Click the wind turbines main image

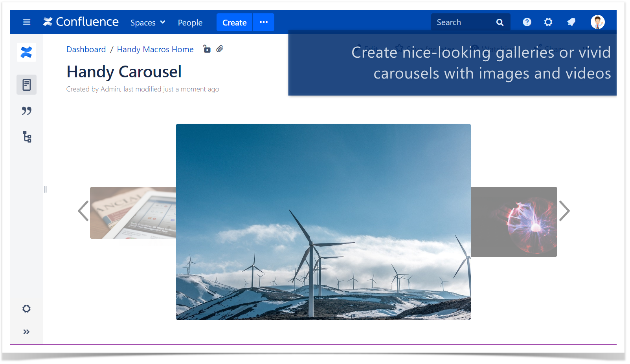[323, 222]
